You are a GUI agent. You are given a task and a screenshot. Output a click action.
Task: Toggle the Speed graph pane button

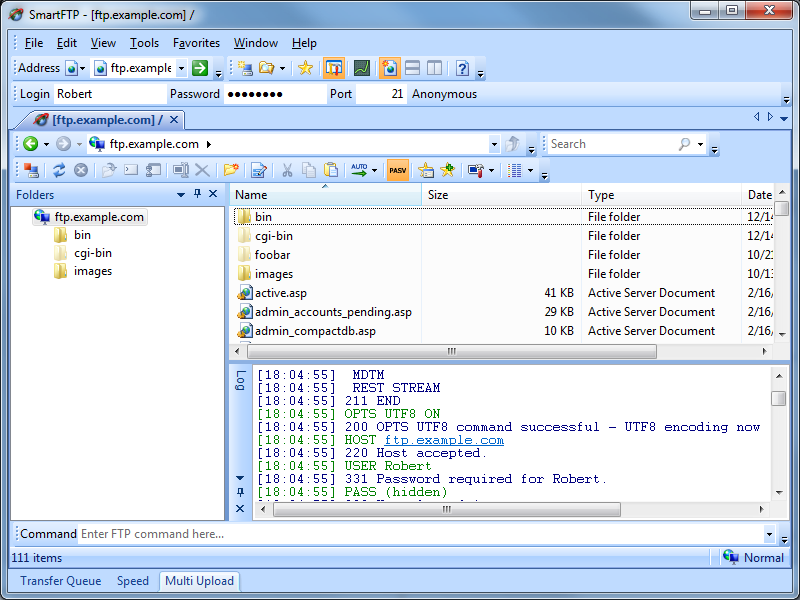[361, 68]
